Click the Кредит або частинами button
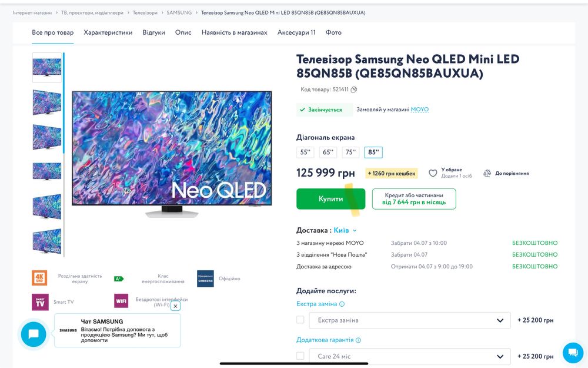The height and width of the screenshot is (368, 588). (x=414, y=199)
